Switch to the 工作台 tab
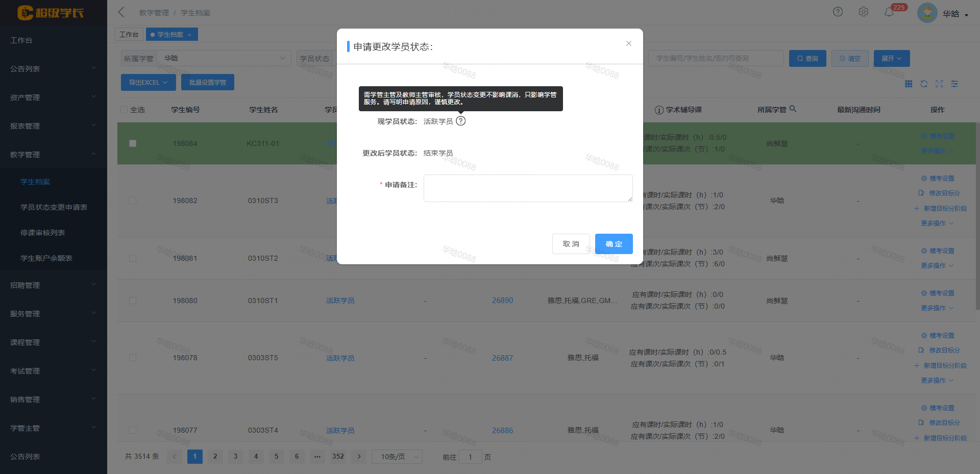Viewport: 980px width, 474px height. 129,34
